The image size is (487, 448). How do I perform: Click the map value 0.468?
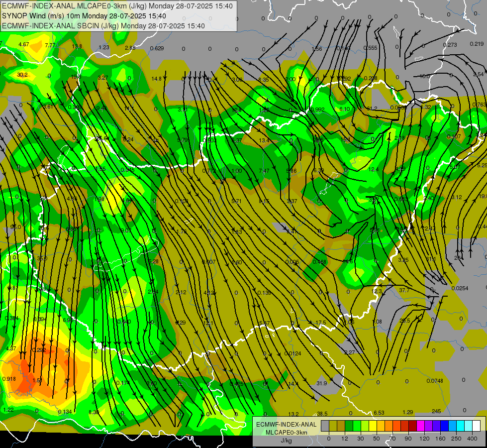[x=319, y=262]
